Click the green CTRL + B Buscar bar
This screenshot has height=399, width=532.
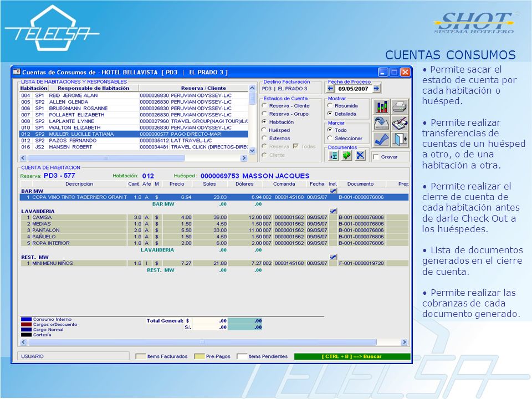pos(352,356)
